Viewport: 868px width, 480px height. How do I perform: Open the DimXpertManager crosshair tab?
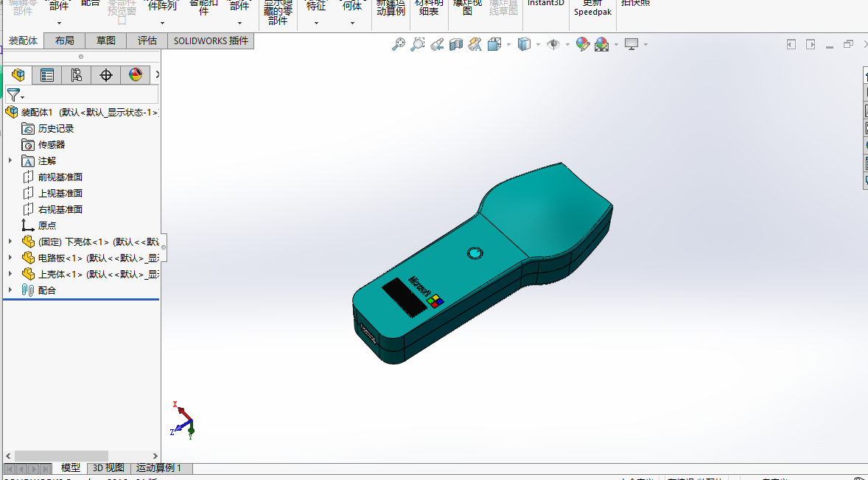coord(105,74)
